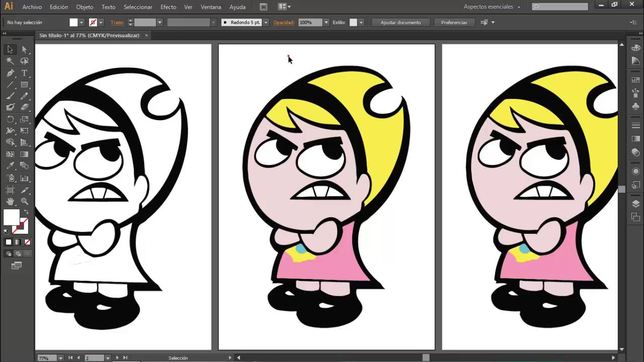644x362 pixels.
Task: Select the Pen tool
Action: tap(10, 73)
